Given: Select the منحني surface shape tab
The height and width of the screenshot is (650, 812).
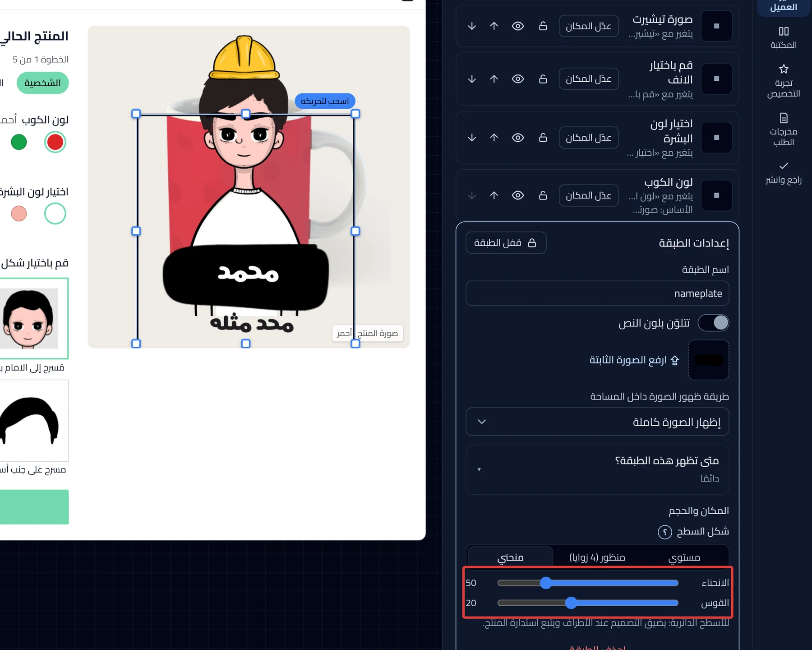Looking at the screenshot, I should click(510, 557).
